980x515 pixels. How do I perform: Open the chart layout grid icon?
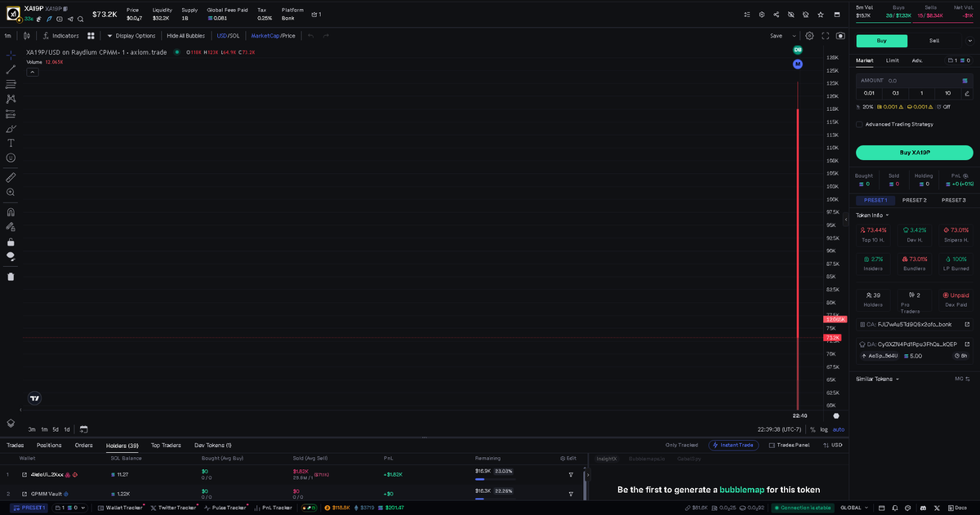(x=91, y=36)
